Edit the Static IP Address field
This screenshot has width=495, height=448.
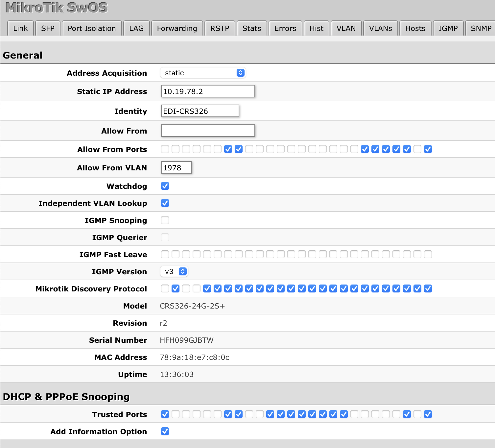coord(208,91)
